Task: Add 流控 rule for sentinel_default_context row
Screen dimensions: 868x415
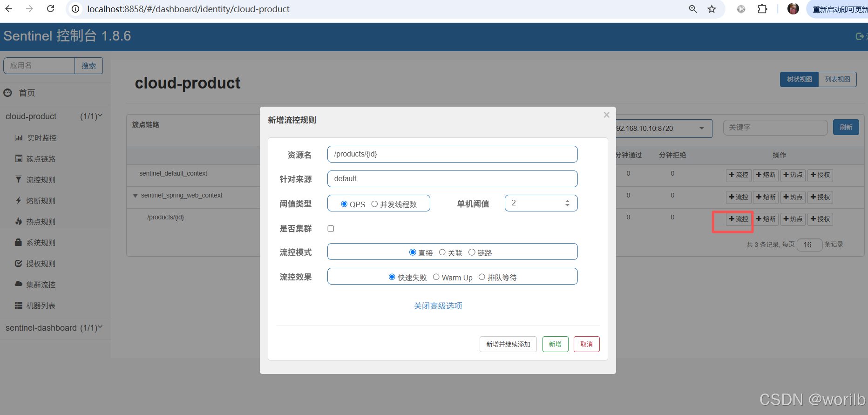Action: pos(739,175)
